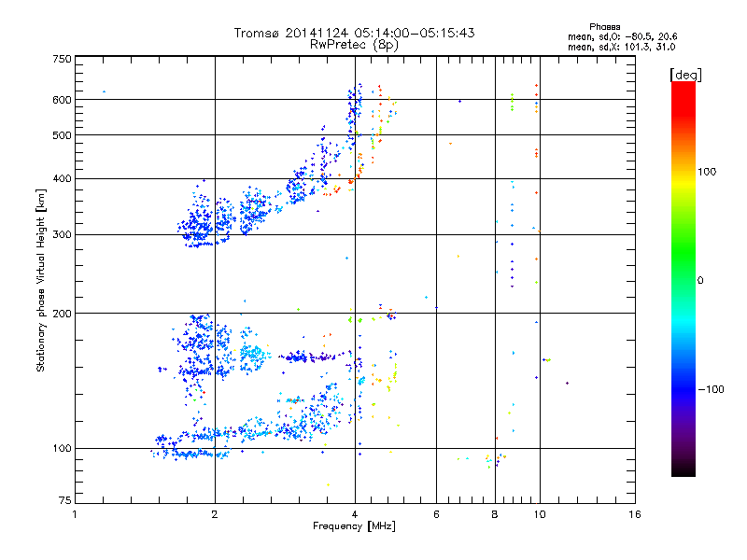
Task: Click the 'Phases' header in the corner
Action: click(604, 27)
